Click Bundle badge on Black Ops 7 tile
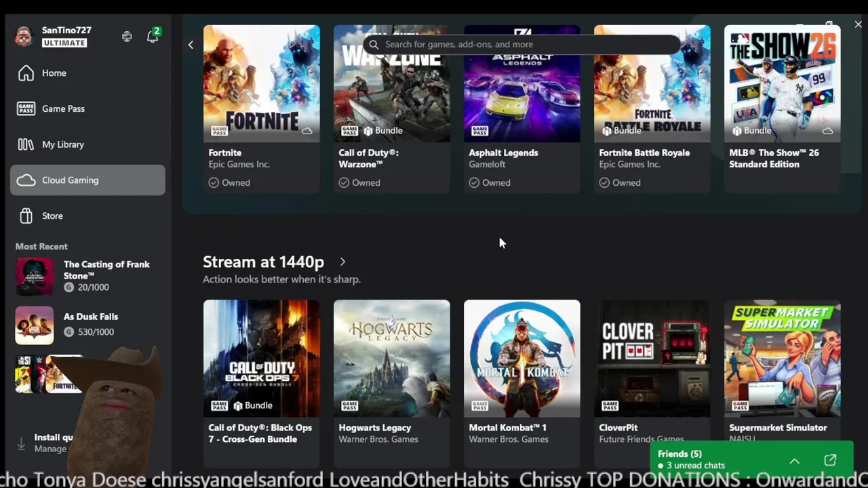This screenshot has height=488, width=868. [252, 405]
